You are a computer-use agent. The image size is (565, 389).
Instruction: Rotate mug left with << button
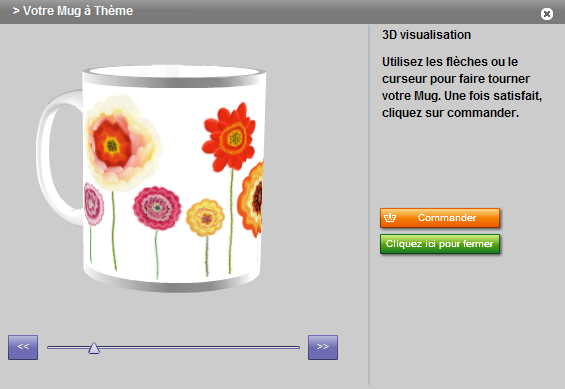tap(23, 347)
